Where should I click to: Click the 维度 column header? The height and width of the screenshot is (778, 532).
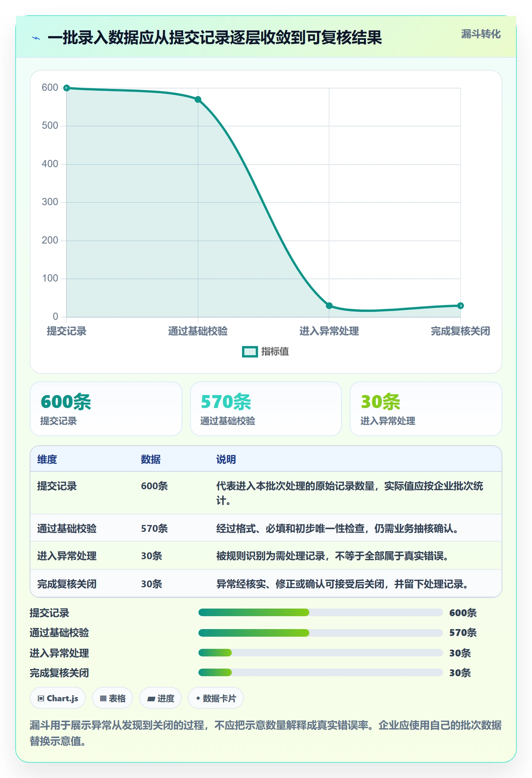point(47,459)
